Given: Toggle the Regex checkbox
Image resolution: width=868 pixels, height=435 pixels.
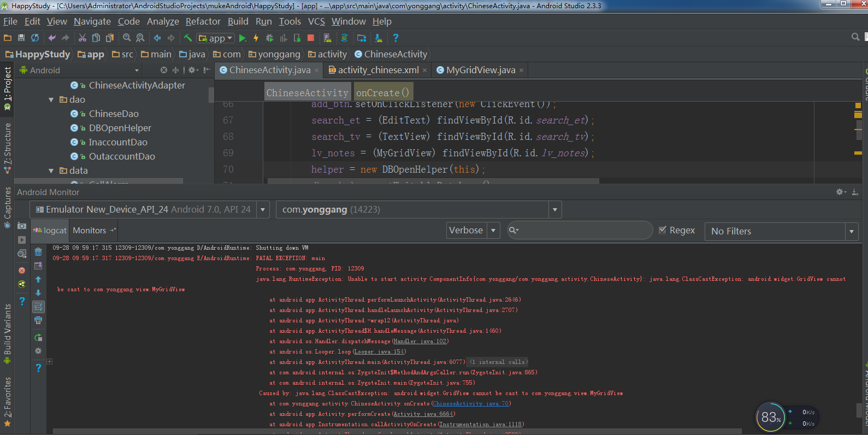Looking at the screenshot, I should [x=663, y=230].
